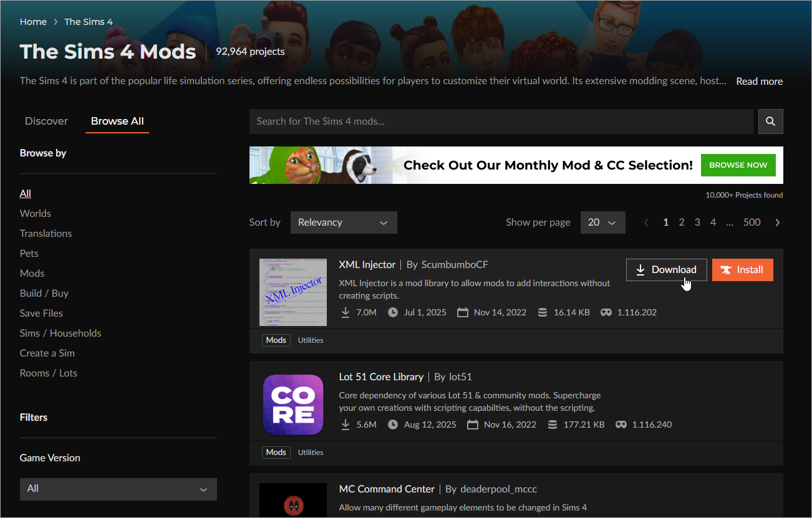The image size is (812, 518).
Task: Select the Create a Sim category
Action: [47, 353]
